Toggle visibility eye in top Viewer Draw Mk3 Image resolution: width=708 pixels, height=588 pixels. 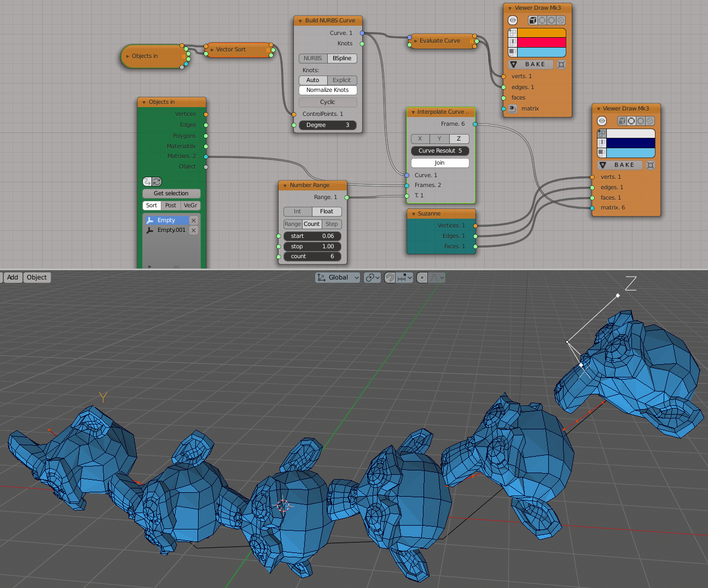[513, 20]
